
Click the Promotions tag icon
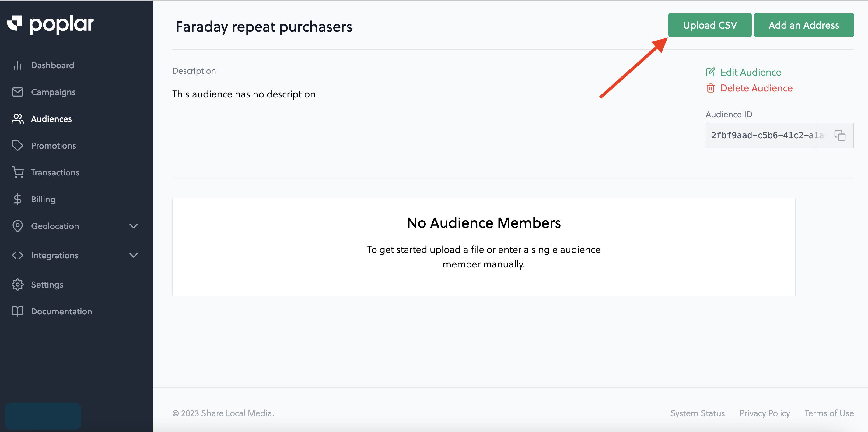click(18, 146)
